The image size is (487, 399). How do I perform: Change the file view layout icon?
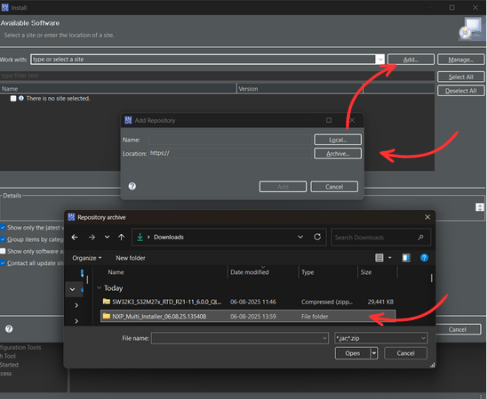(x=379, y=258)
